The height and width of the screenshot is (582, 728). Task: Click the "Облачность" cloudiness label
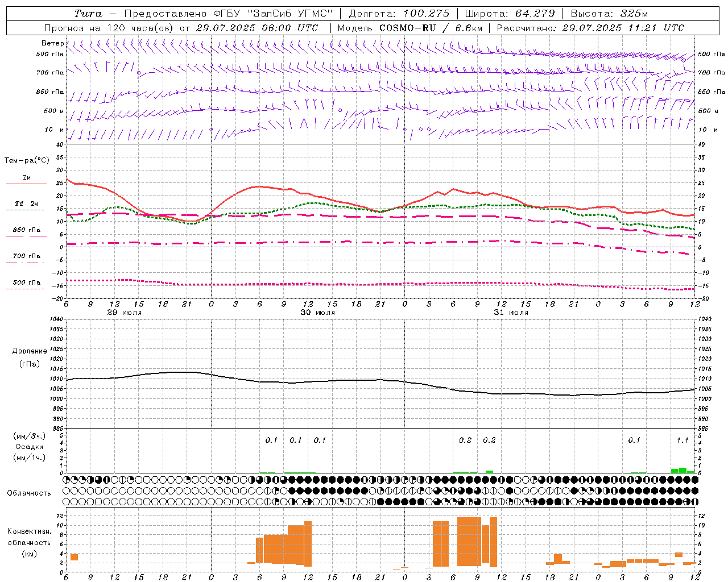[x=29, y=493]
